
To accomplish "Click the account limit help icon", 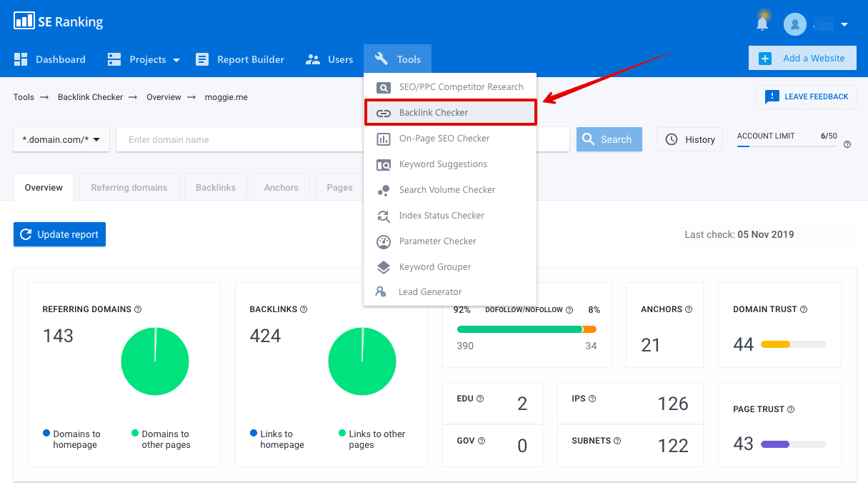I will (x=847, y=144).
